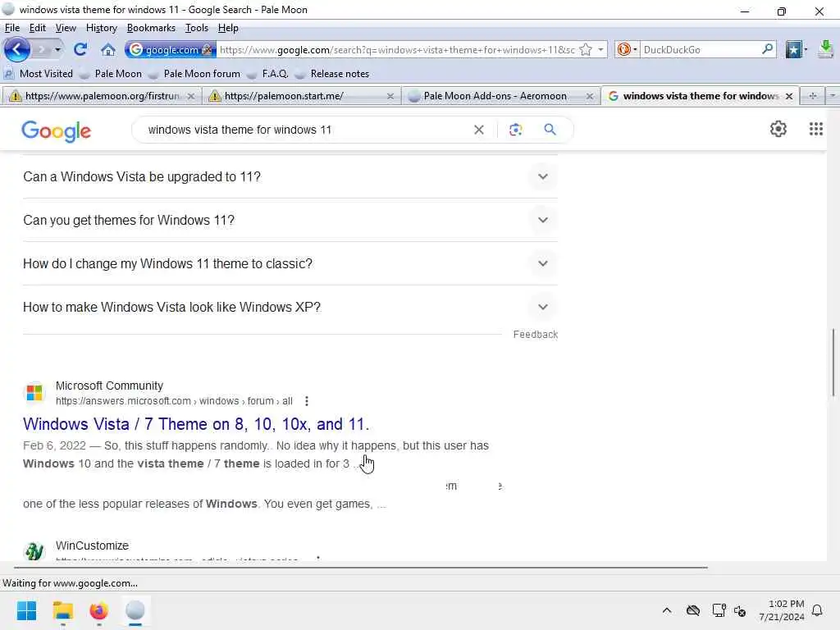The image size is (840, 630).
Task: Open the Google apps grid
Action: tap(816, 129)
